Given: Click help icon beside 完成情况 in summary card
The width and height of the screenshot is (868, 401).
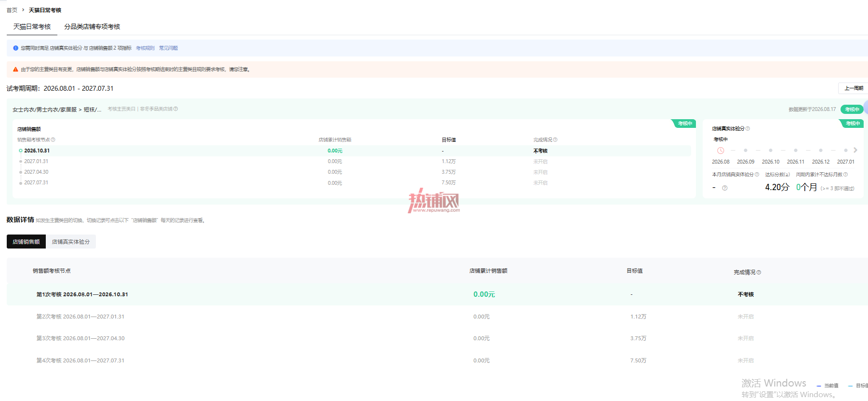Looking at the screenshot, I should tap(555, 140).
